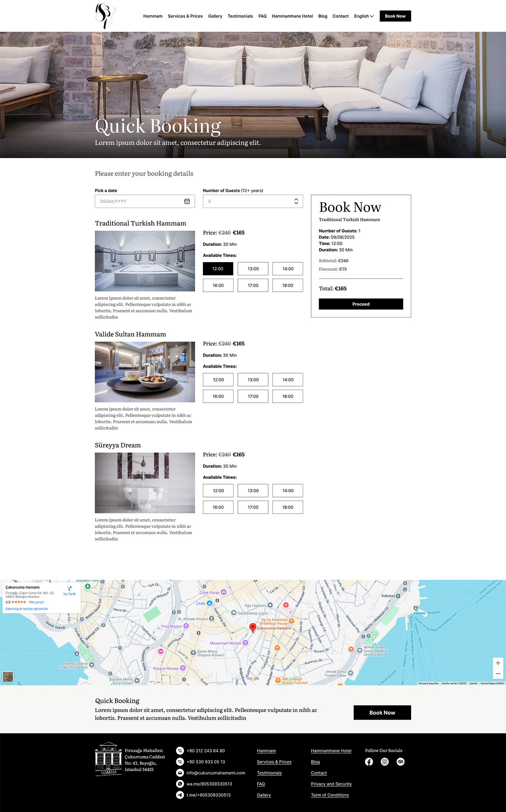Click the map zoom out minus button
The height and width of the screenshot is (812, 506).
pyautogui.click(x=498, y=674)
